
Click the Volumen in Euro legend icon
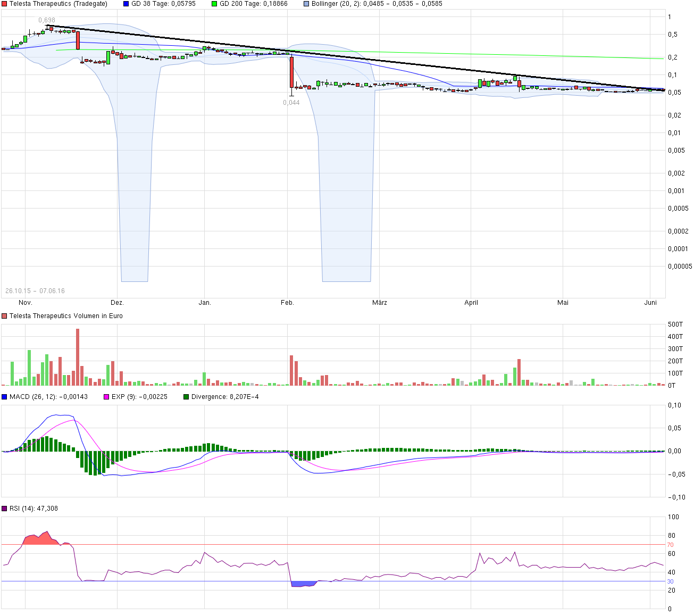pos(4,315)
